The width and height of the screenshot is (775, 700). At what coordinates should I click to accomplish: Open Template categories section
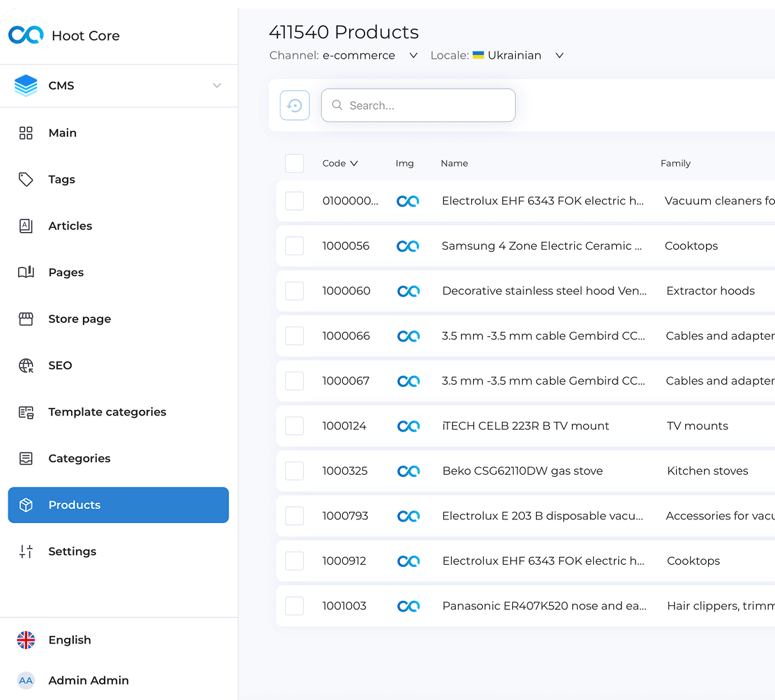tap(118, 412)
